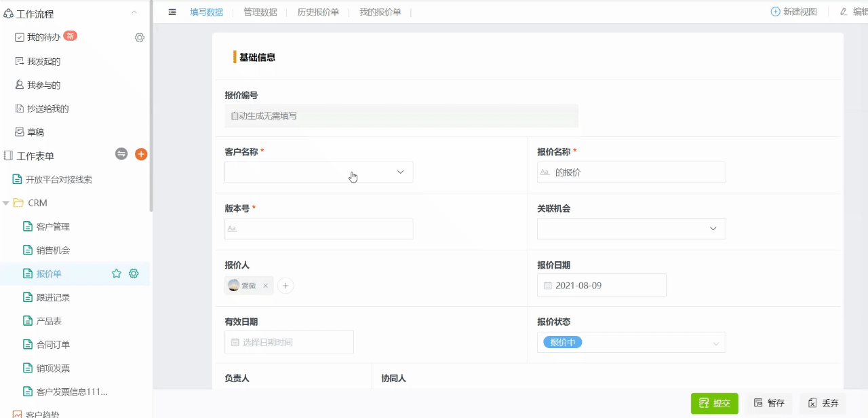Open 我的待办 in sidebar
This screenshot has height=418, width=868.
point(43,37)
